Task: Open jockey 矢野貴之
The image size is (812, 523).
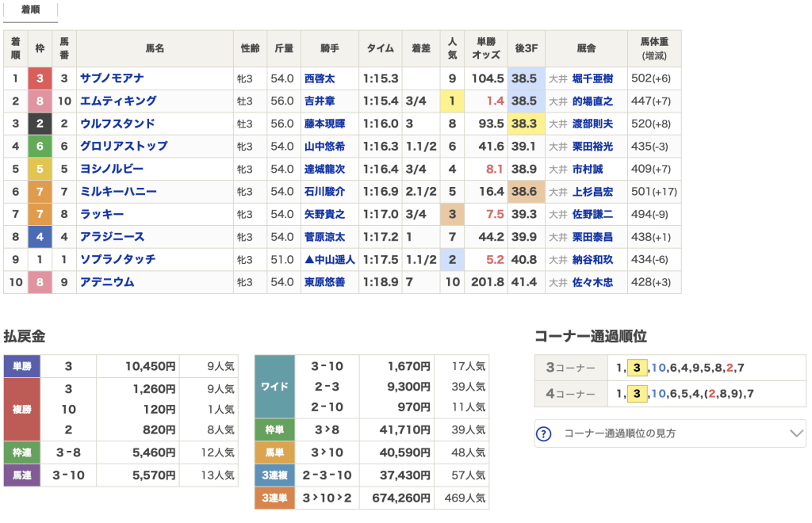Action: click(x=324, y=214)
